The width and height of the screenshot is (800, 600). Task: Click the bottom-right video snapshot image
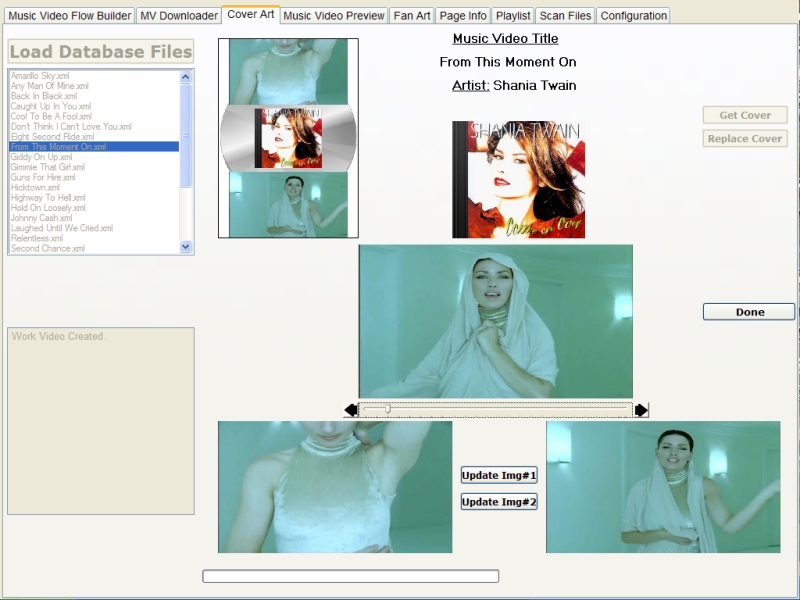click(x=663, y=487)
